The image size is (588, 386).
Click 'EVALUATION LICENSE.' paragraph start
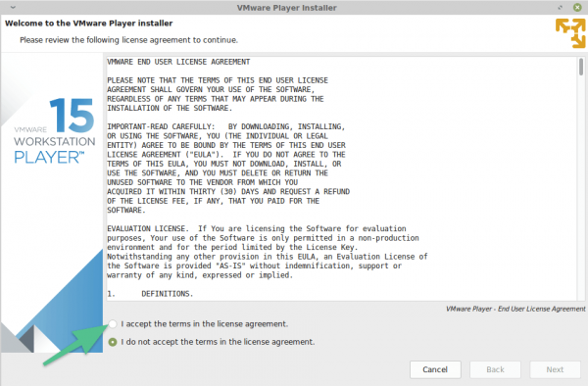pyautogui.click(x=149, y=228)
